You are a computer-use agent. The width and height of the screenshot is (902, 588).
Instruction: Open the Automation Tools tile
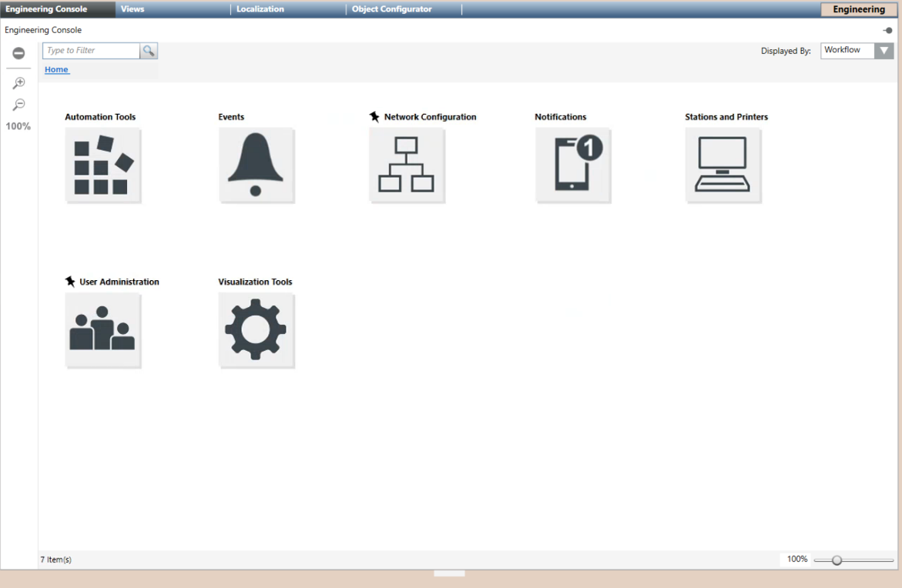pos(102,164)
